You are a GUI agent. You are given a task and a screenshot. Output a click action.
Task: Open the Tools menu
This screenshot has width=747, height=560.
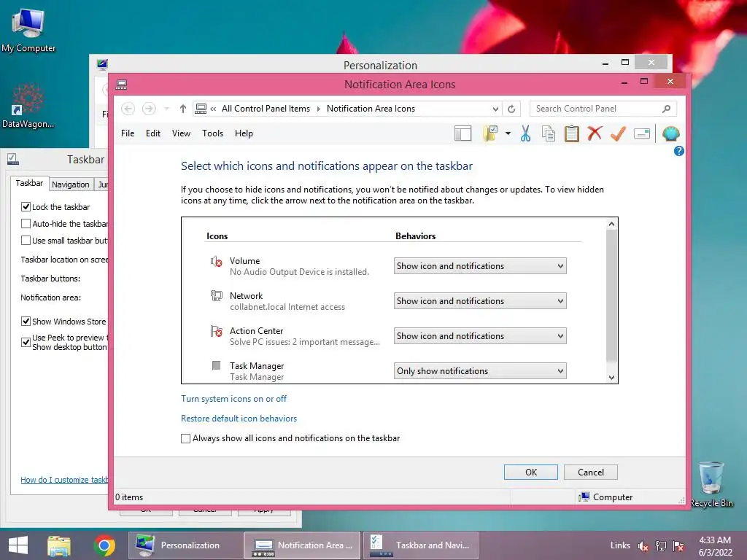(x=212, y=133)
